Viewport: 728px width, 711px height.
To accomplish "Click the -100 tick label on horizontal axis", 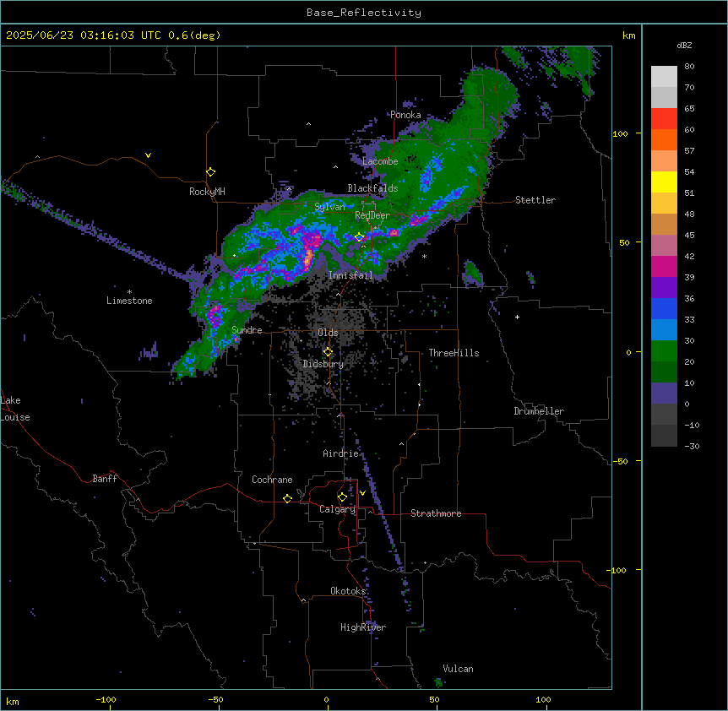I will (106, 699).
